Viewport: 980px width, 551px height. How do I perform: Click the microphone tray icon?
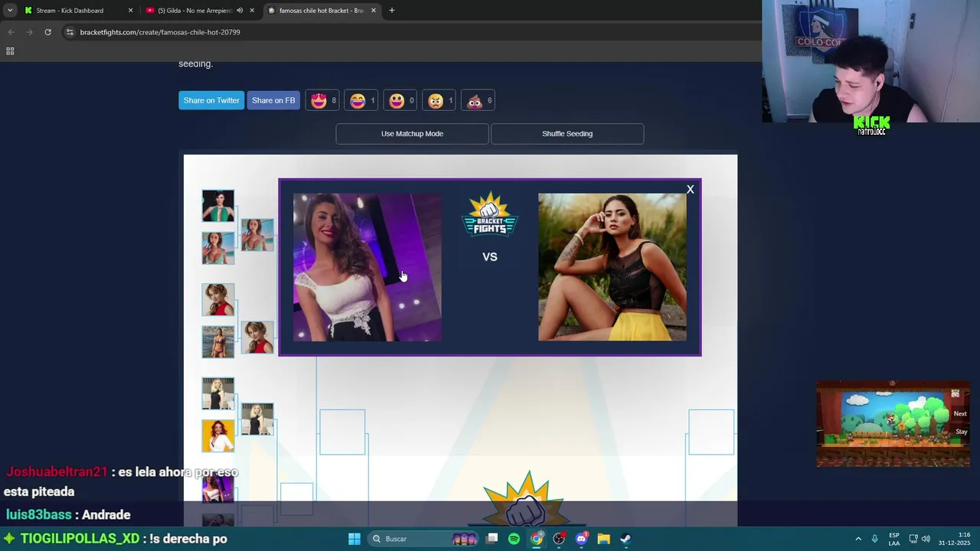874,539
